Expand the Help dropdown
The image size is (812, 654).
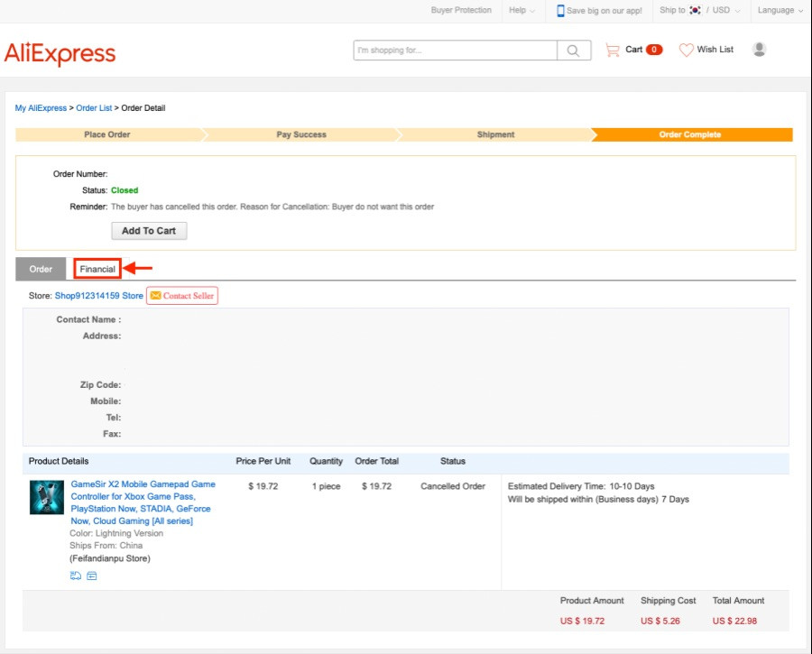click(521, 10)
